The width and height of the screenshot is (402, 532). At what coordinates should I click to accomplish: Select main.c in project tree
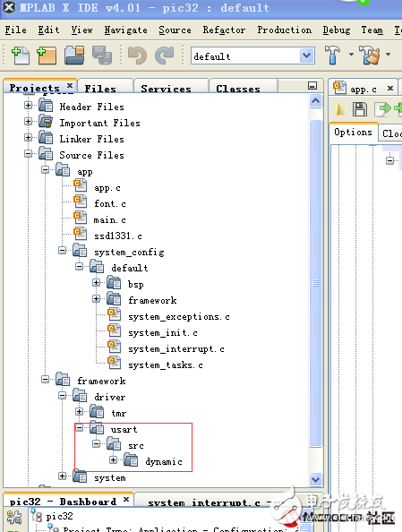tap(109, 219)
